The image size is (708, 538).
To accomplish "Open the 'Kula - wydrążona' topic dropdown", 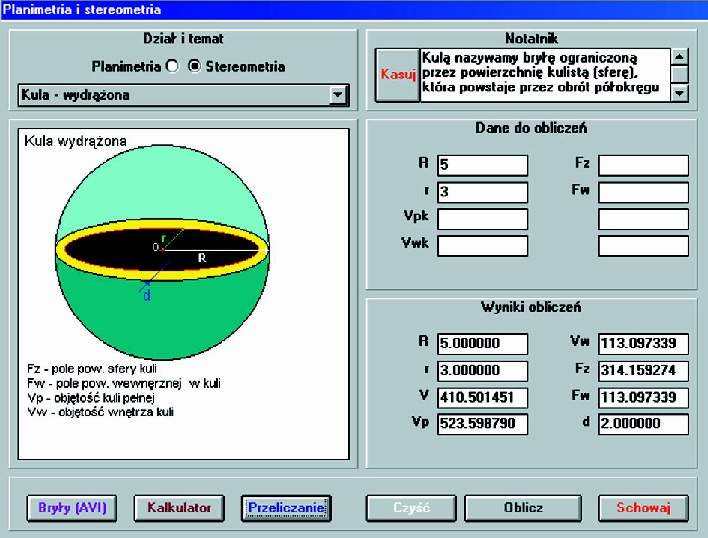I will [339, 96].
